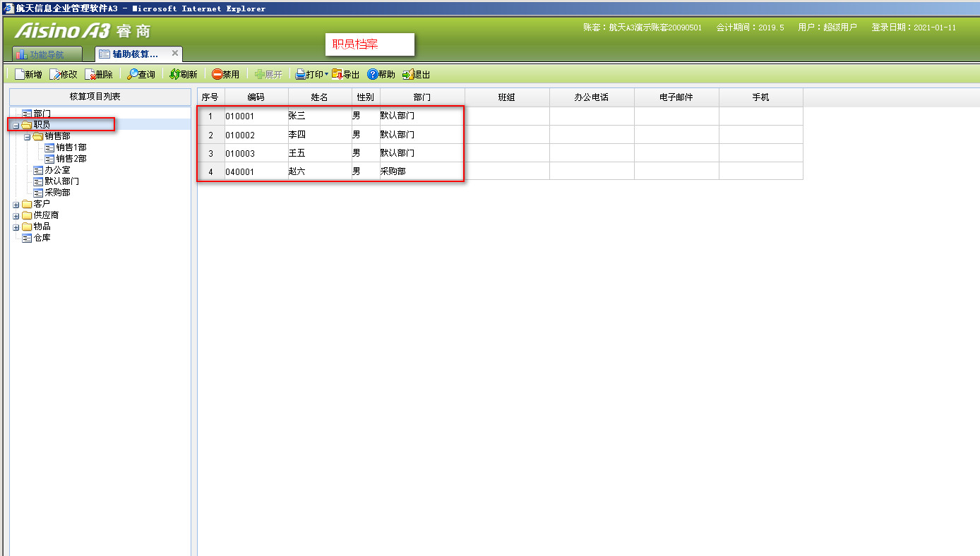This screenshot has width=980, height=556.
Task: Expand the 物品 tree node
Action: pos(16,227)
